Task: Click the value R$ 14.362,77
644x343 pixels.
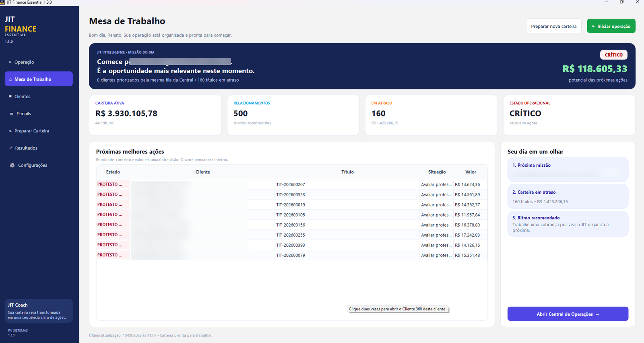Action: click(x=467, y=205)
